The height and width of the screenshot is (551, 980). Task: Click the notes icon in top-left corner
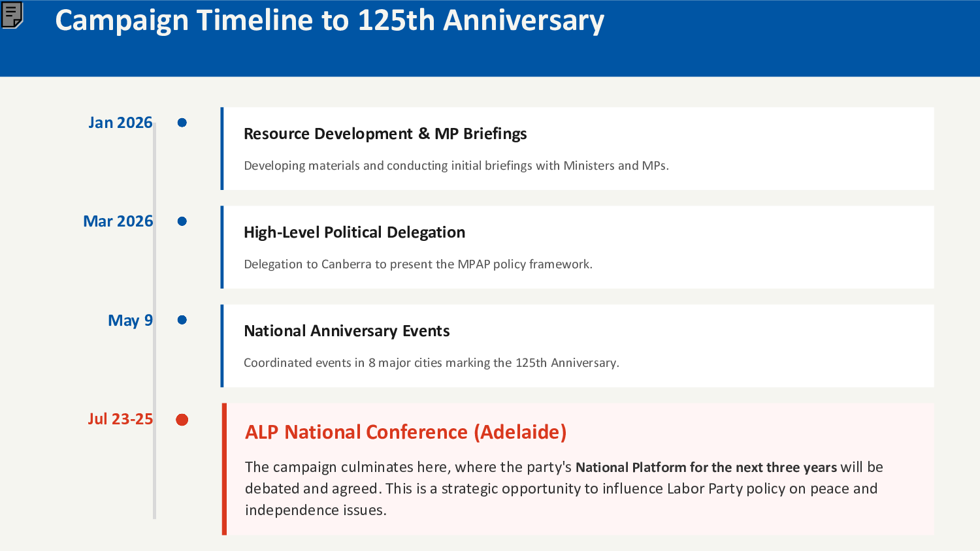[x=12, y=14]
